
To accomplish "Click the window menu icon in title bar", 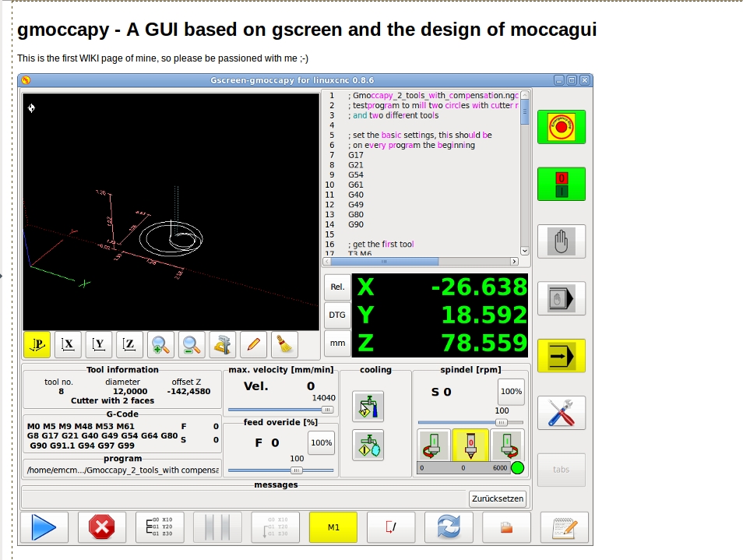I will tap(26, 80).
